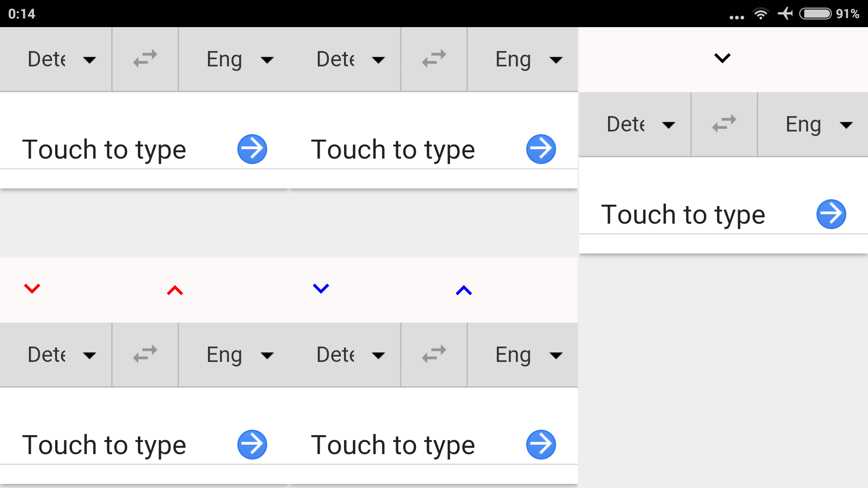Tap the bottom-left Touch to type field
Screen dimensions: 868x488
coord(104,444)
